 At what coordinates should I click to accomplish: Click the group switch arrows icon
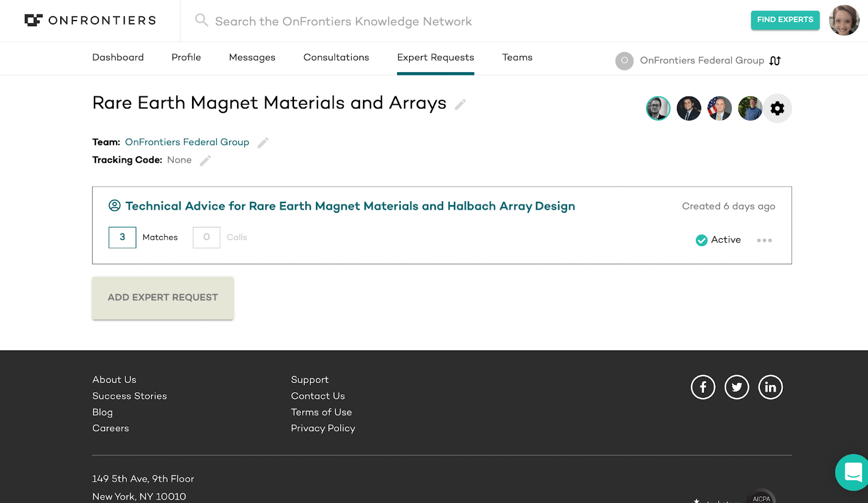pos(775,61)
